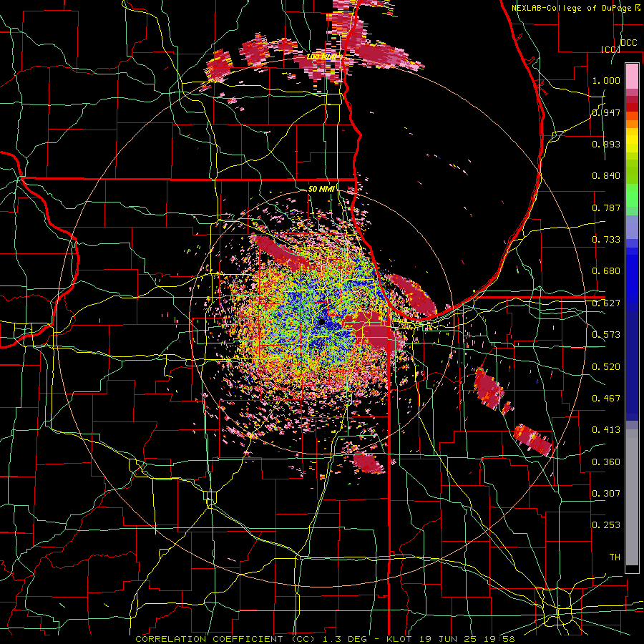Select the 0.627 scale value
This screenshot has width=644, height=644.
[x=606, y=303]
